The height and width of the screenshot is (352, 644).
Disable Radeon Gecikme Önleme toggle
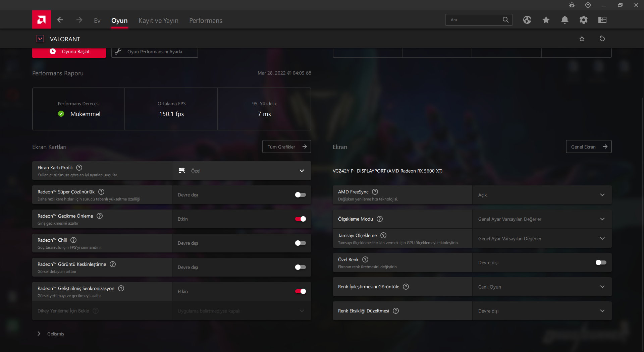[x=300, y=219]
